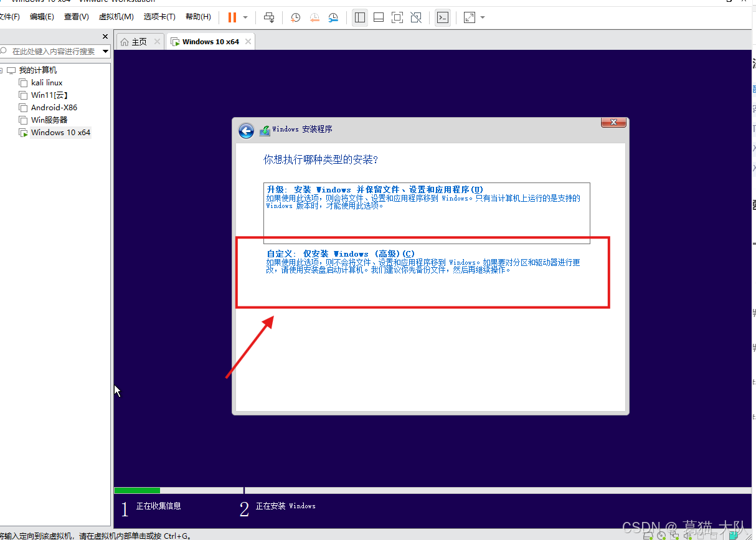756x540 pixels.
Task: Click step 2 正在安装 Windows label
Action: point(286,506)
